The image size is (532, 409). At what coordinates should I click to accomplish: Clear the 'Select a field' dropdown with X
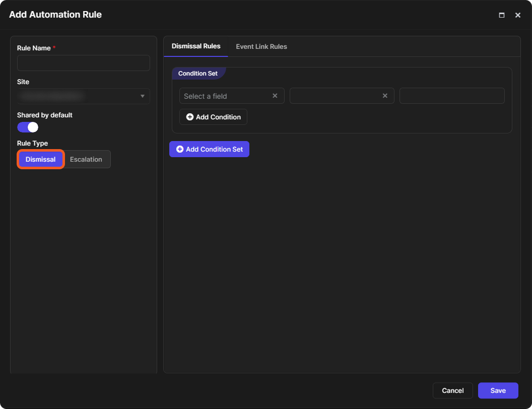click(x=275, y=96)
